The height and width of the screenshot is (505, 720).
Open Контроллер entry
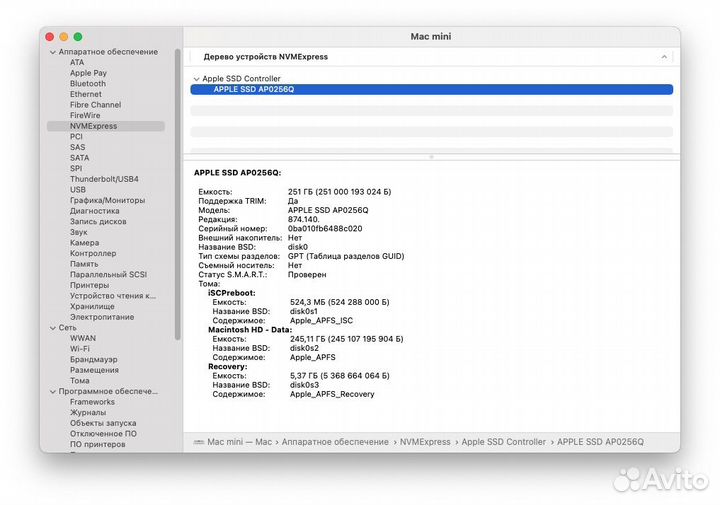click(93, 253)
